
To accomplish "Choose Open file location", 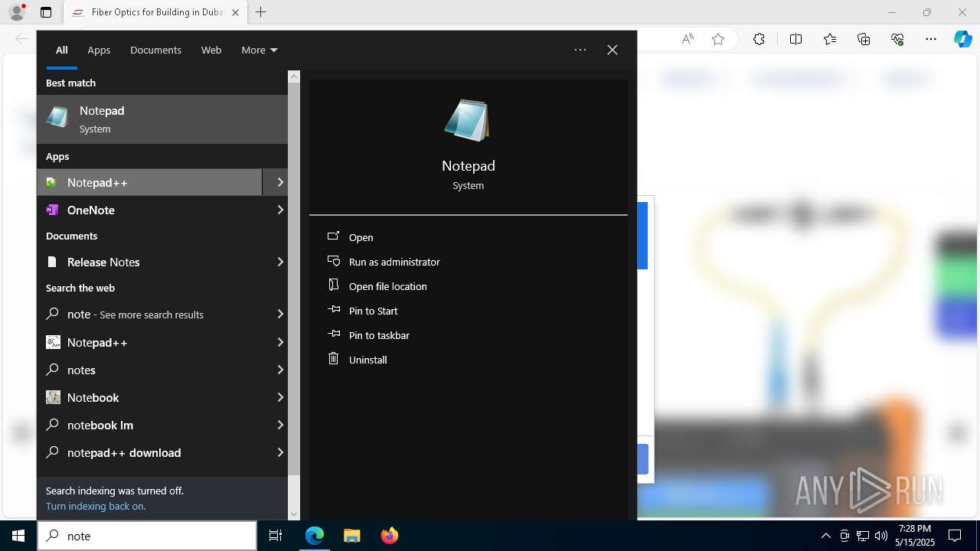I will (387, 286).
